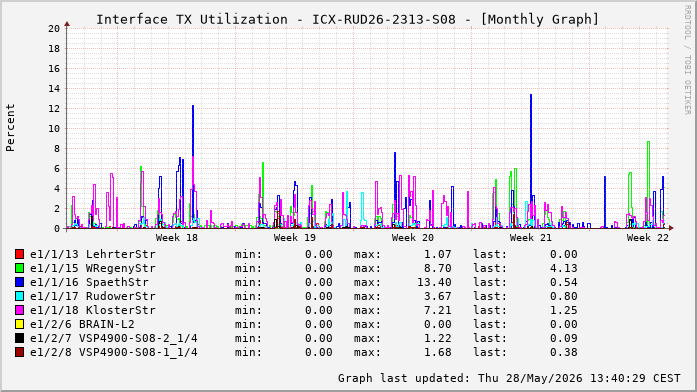Click the WRegenyStr max value 8.70
The image size is (697, 392).
pyautogui.click(x=437, y=268)
